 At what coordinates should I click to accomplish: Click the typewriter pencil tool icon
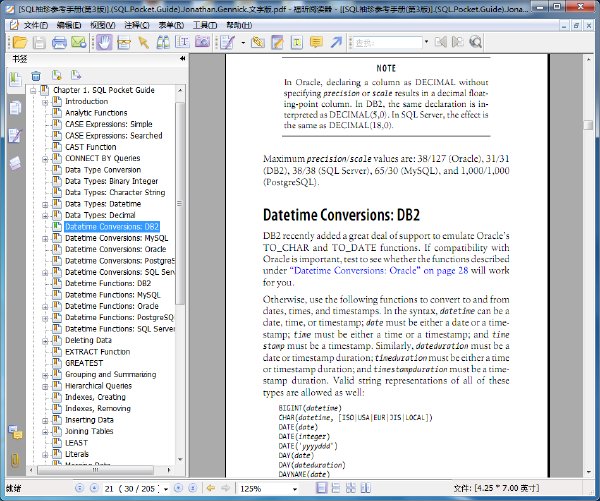coord(227,42)
